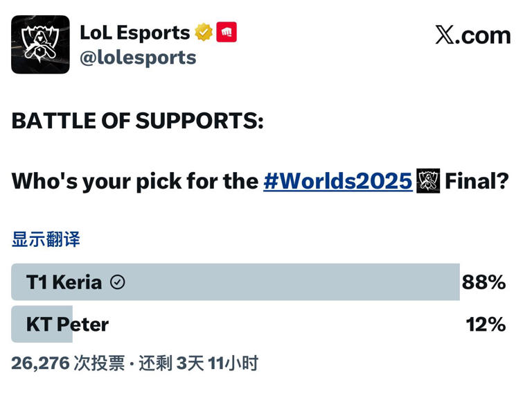Click the checkmark next to T1 Keria
The height and width of the screenshot is (405, 532).
click(x=118, y=282)
